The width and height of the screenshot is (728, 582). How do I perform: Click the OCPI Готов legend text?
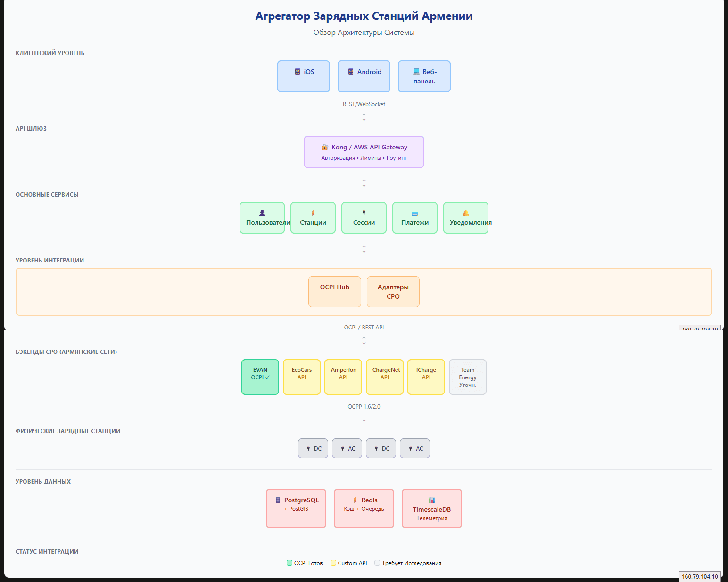tap(308, 563)
